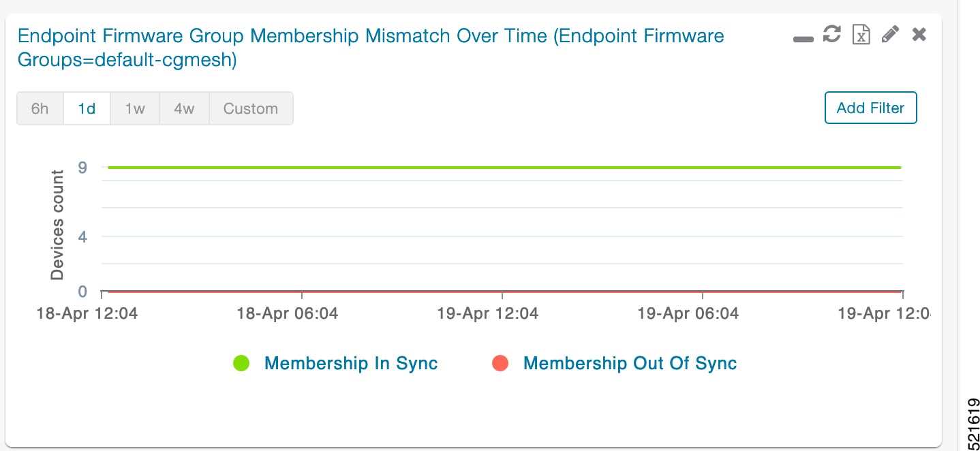The height and width of the screenshot is (451, 980).
Task: Click the red Out Of Sync legend dot
Action: 500,364
